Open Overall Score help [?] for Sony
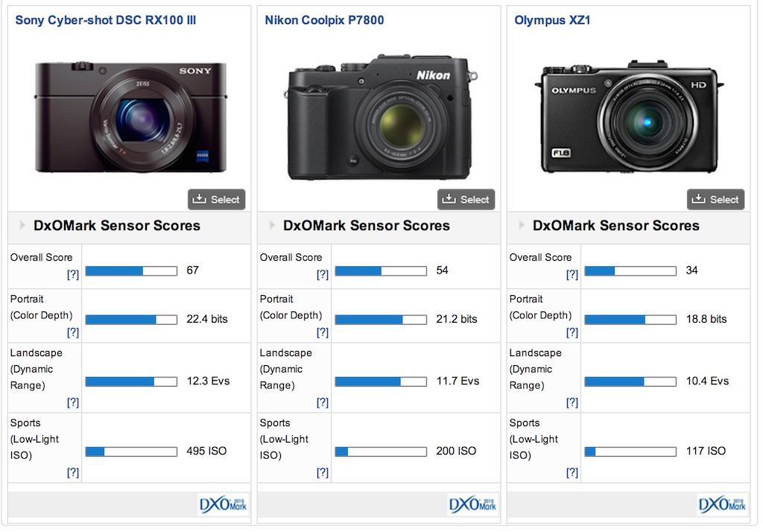Image resolution: width=763 pixels, height=532 pixels. [72, 274]
